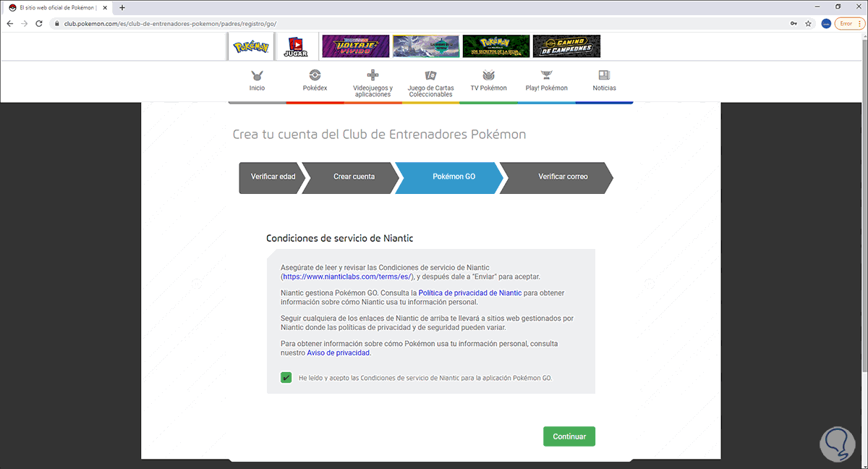Open the Chrome profile avatar
868x469 pixels.
pos(826,23)
